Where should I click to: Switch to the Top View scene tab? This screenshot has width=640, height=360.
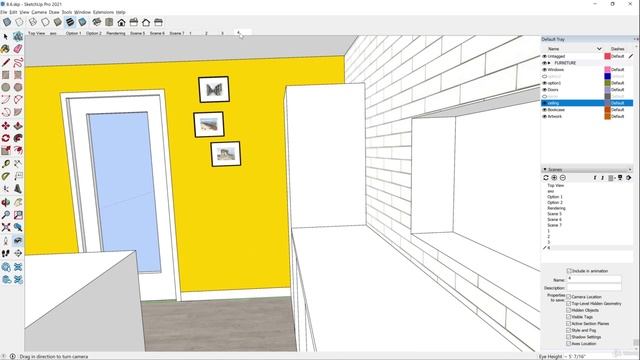click(36, 33)
